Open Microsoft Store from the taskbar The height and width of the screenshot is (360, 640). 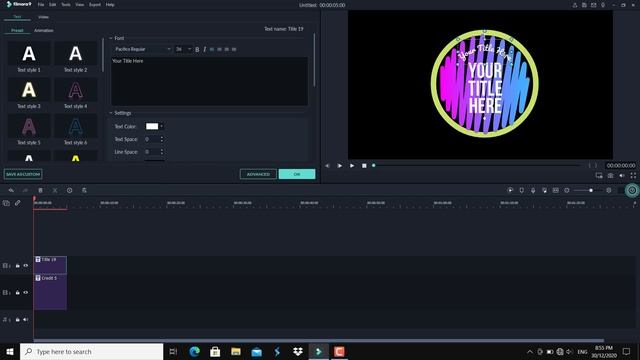click(x=215, y=351)
